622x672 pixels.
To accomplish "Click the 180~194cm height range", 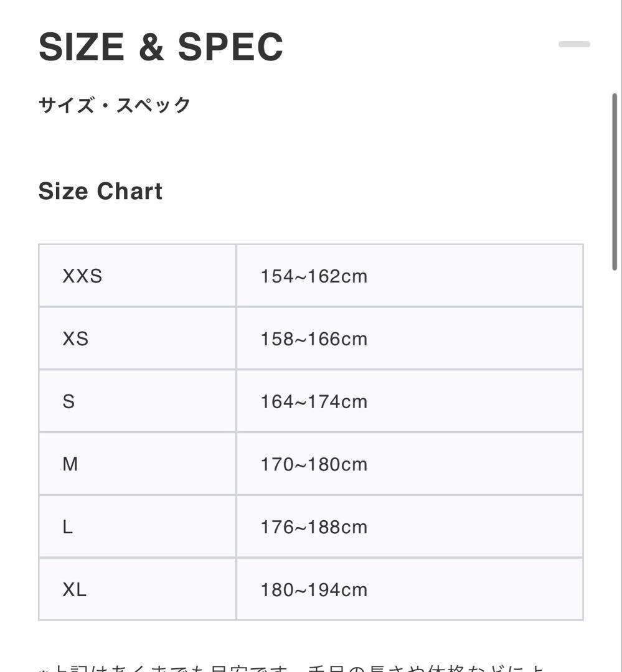I will 314,589.
